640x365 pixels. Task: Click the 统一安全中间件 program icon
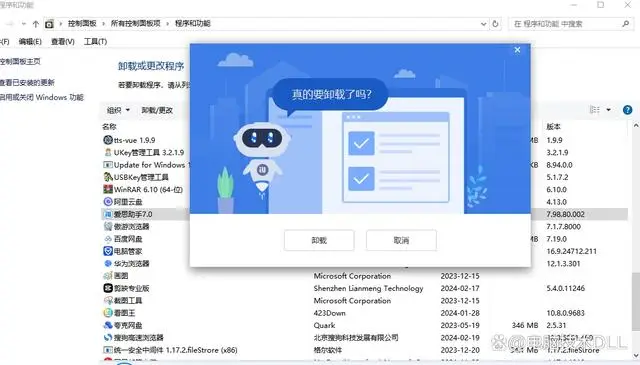click(x=108, y=350)
